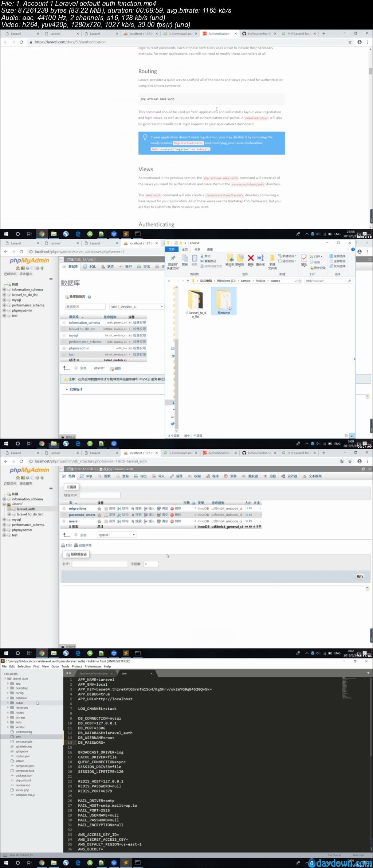
Task: Expand the vendor folder in Sublime's sidebar
Action: (x=8, y=727)
